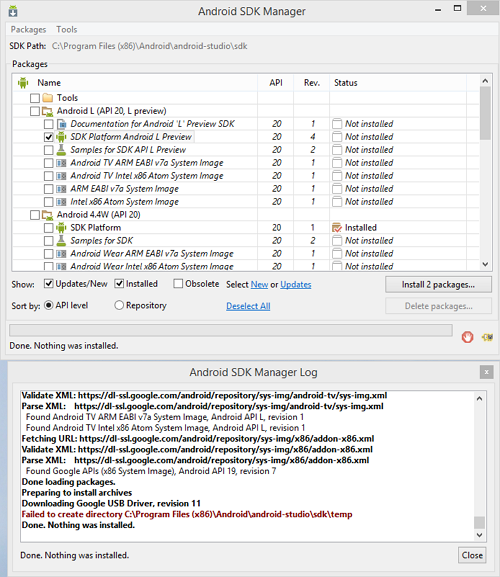Open the Tools menu
The image size is (500, 577).
pyautogui.click(x=67, y=29)
